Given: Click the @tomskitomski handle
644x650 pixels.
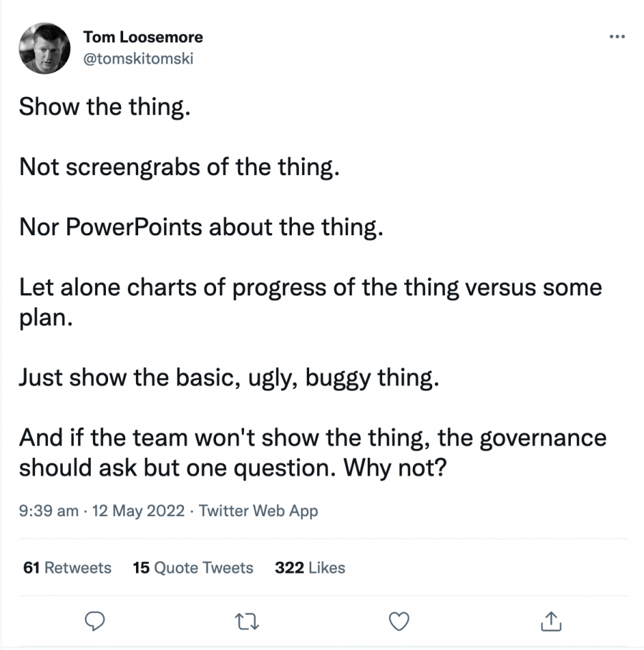Looking at the screenshot, I should click(138, 59).
